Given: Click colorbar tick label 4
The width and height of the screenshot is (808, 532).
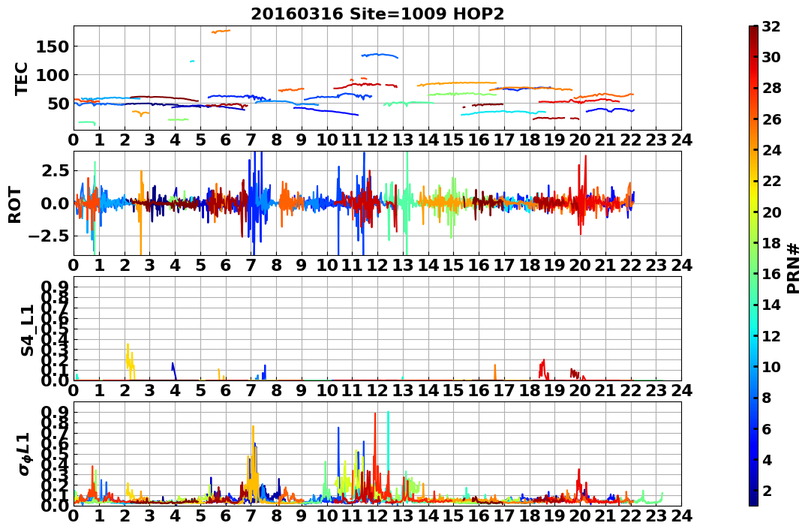Looking at the screenshot, I should (767, 459).
